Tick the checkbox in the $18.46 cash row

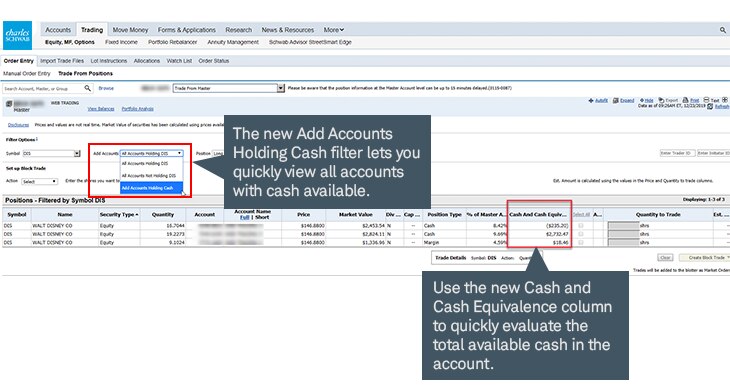[580, 242]
